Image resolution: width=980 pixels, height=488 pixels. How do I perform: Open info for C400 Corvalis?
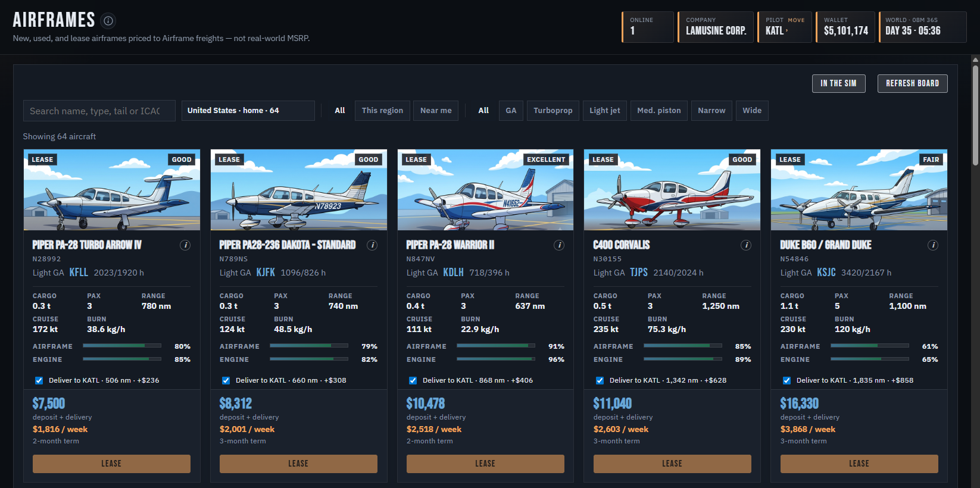click(x=746, y=245)
